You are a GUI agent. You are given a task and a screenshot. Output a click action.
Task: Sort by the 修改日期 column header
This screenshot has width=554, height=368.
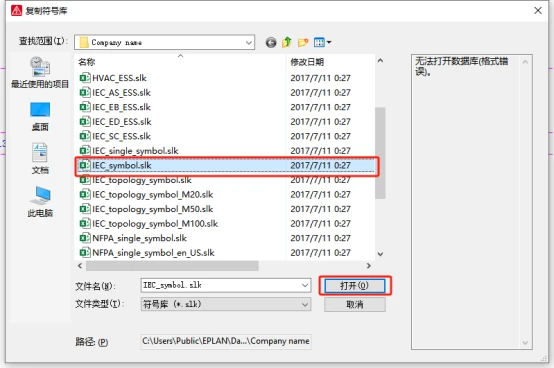(x=307, y=62)
